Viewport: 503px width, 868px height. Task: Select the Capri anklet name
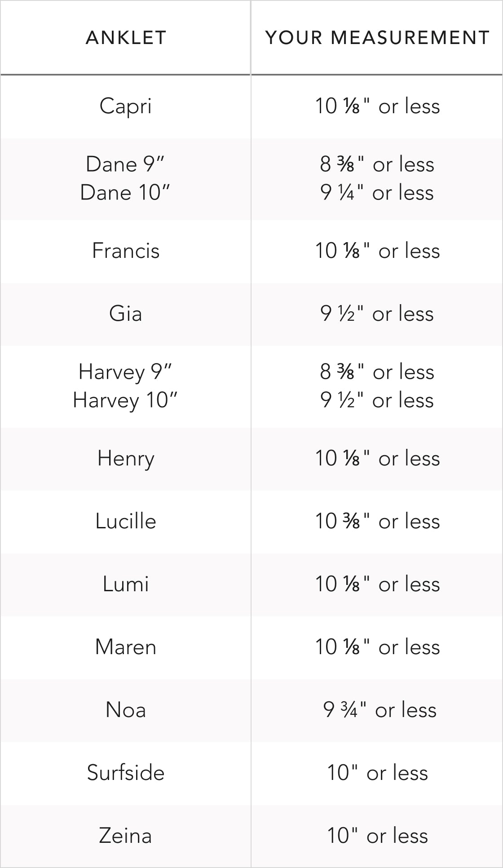click(x=126, y=106)
